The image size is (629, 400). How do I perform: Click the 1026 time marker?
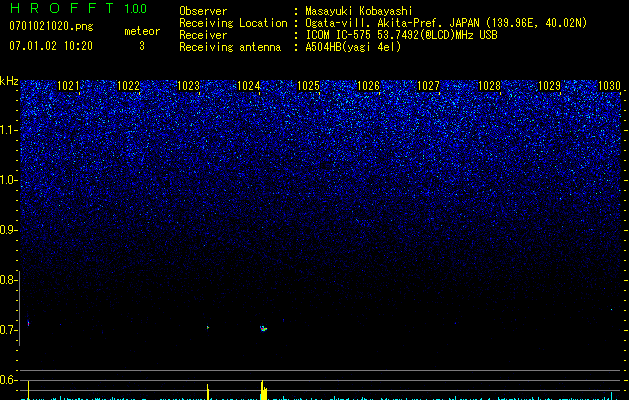click(368, 85)
